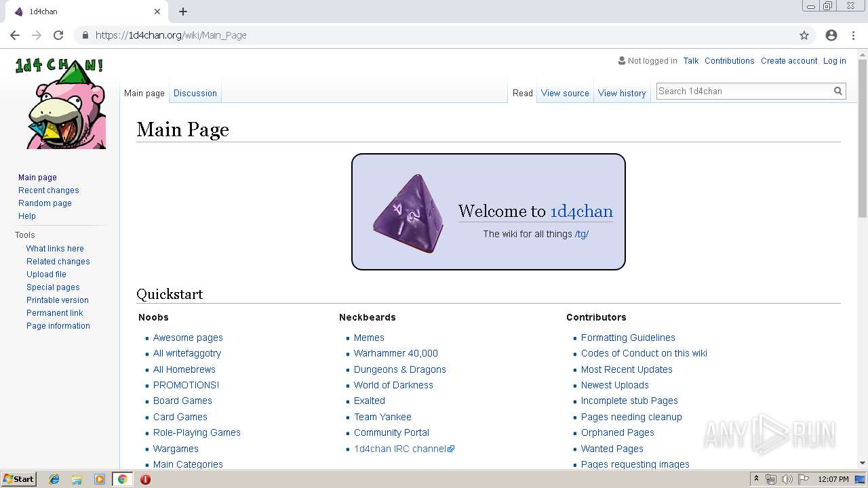Show hidden tray icons arrow
This screenshot has height=488, width=868.
tap(757, 479)
